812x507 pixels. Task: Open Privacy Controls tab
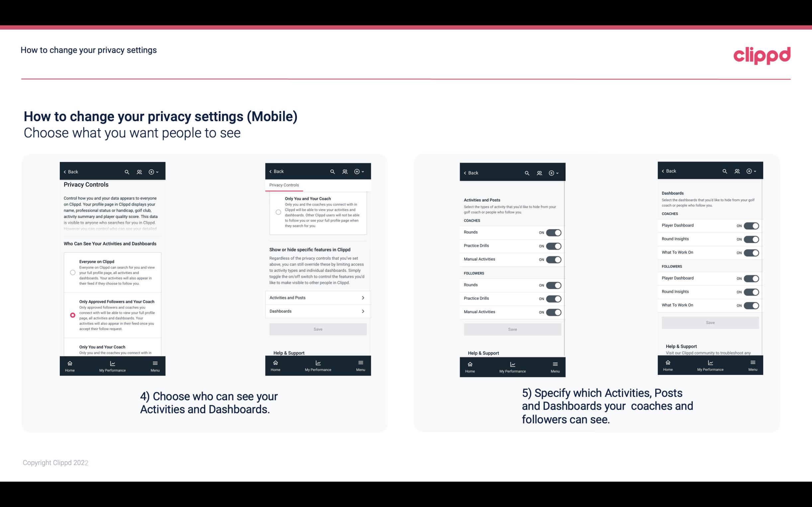click(x=284, y=185)
